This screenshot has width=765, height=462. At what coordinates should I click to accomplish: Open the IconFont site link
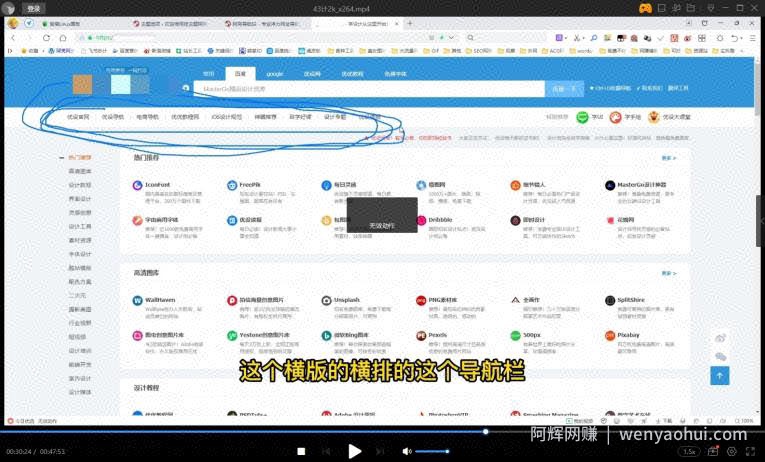[158, 184]
